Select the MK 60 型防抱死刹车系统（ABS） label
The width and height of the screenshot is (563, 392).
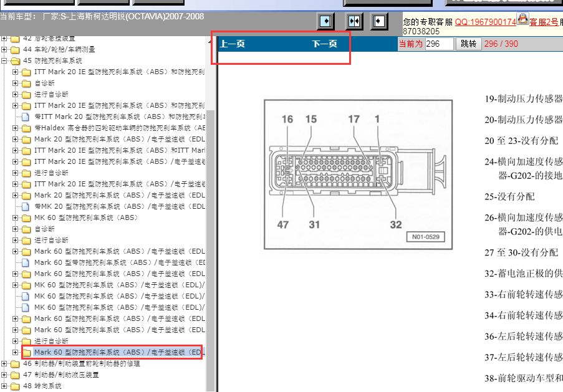click(86, 218)
